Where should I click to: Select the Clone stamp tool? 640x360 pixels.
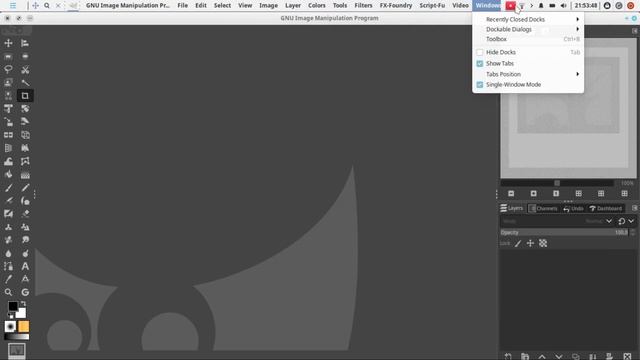[8, 227]
